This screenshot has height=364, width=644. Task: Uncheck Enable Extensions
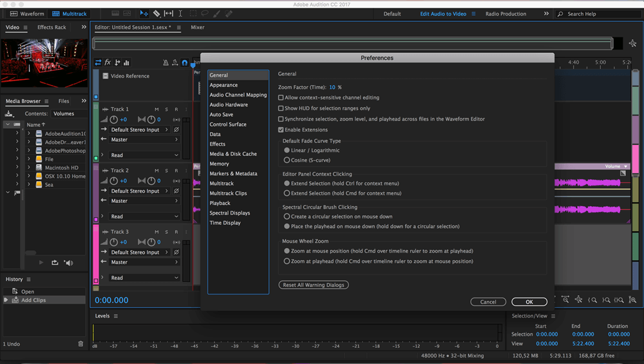[x=281, y=130]
